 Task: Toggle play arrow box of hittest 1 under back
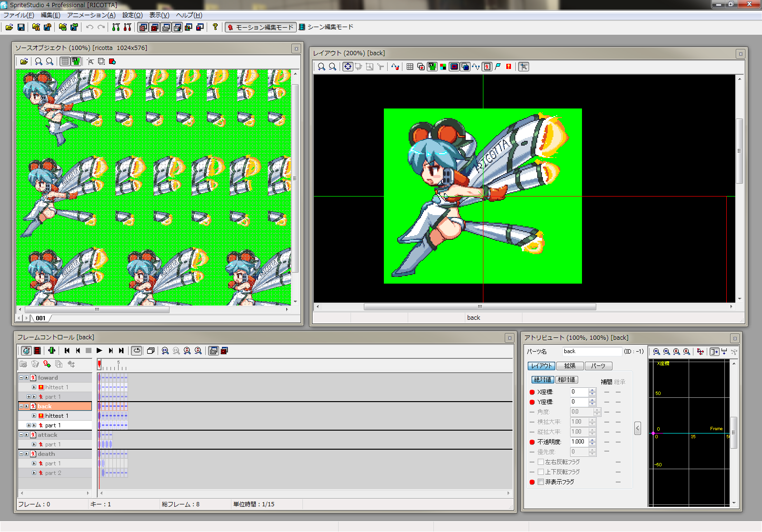pos(34,416)
